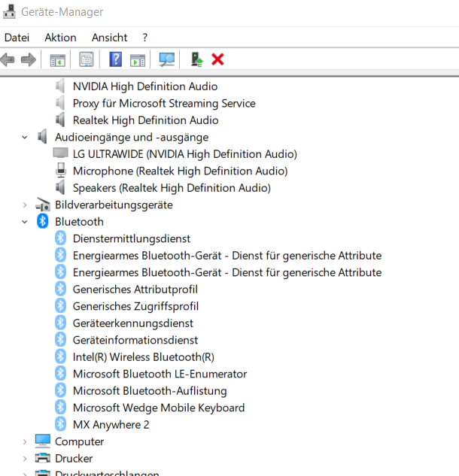Screen dimensions: 459x476
Task: Open the ? help menu
Action: click(145, 38)
